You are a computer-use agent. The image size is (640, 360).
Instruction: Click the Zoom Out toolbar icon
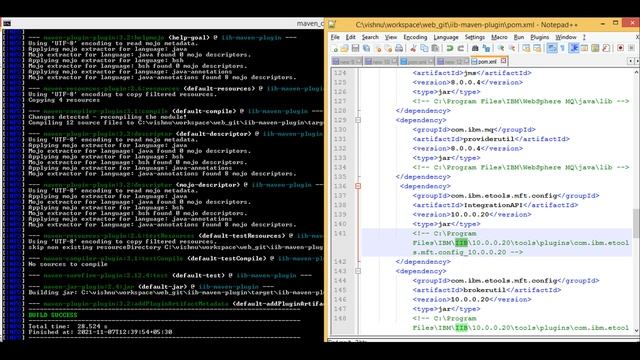pyautogui.click(x=512, y=49)
